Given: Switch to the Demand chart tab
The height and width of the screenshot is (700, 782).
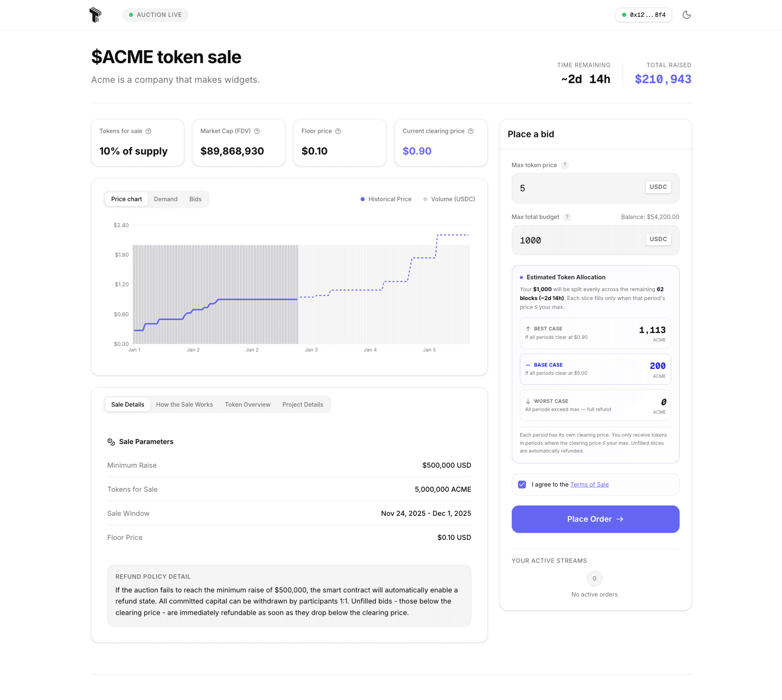Looking at the screenshot, I should [x=166, y=199].
